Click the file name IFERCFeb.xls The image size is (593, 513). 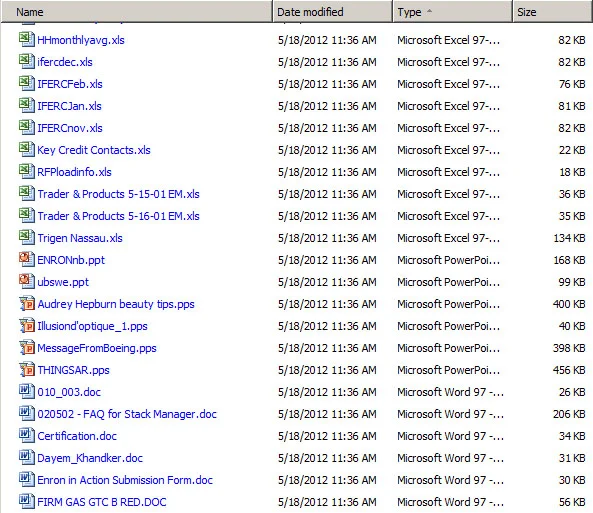(70, 84)
